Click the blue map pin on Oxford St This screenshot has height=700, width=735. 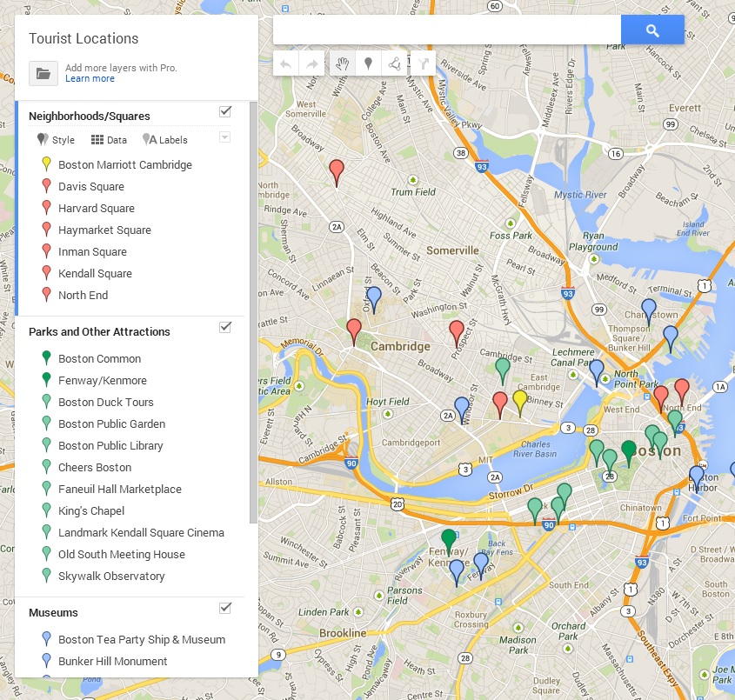pos(374,299)
